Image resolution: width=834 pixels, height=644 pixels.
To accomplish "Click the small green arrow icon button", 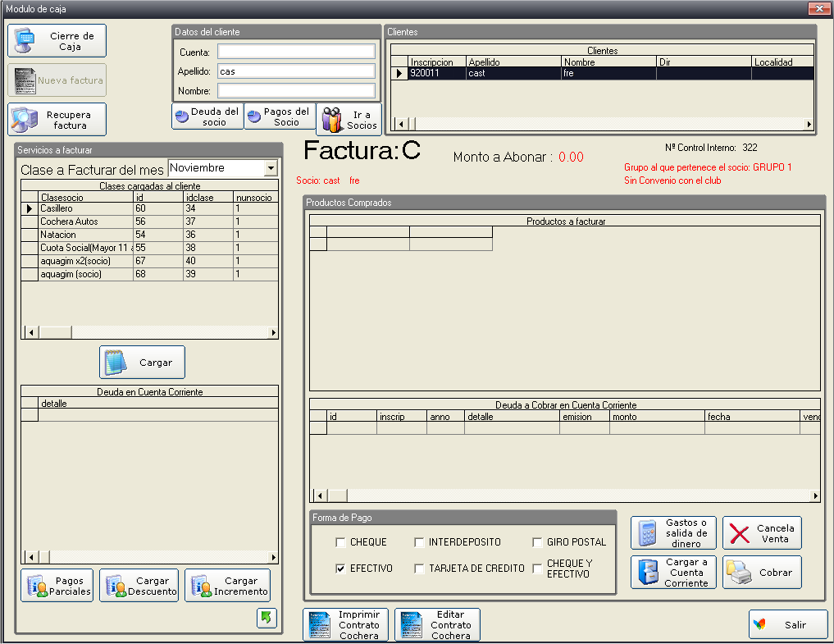I will [x=267, y=618].
